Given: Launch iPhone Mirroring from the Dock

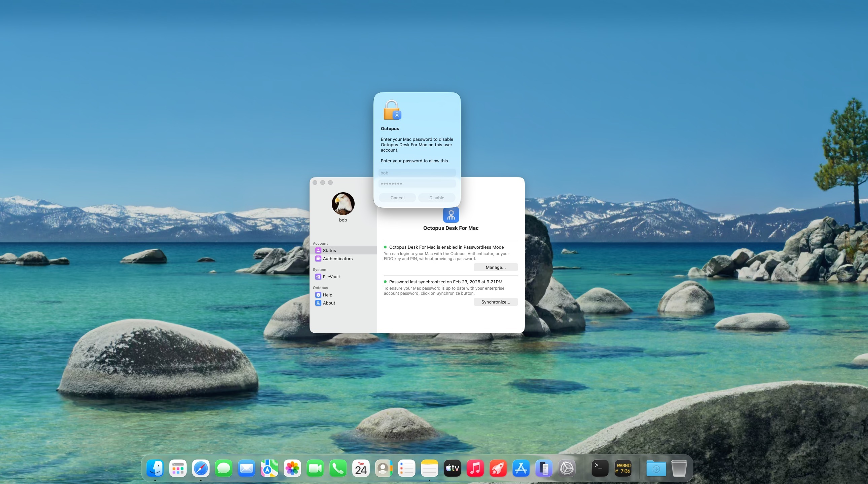Looking at the screenshot, I should (x=544, y=468).
